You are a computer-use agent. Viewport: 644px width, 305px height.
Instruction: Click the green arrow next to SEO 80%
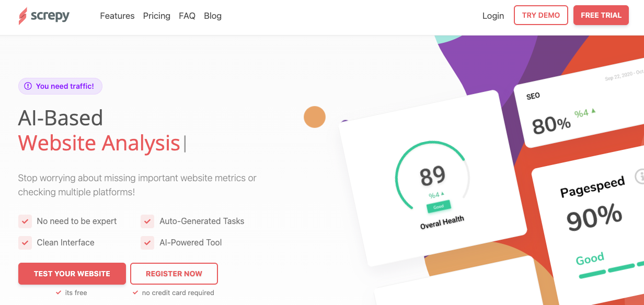point(593,111)
